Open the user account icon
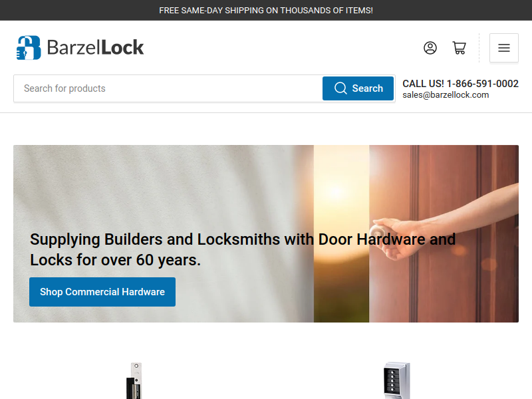This screenshot has width=532, height=399. point(430,48)
